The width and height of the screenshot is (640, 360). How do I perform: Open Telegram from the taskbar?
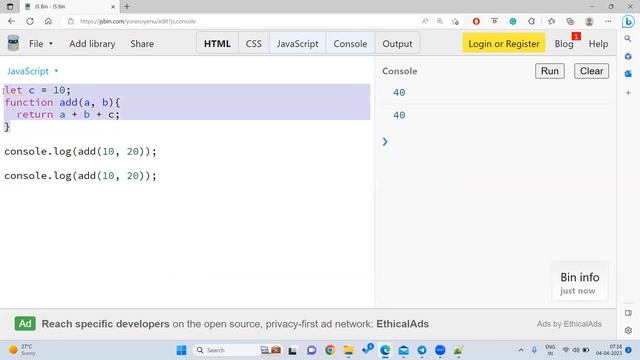tap(422, 350)
